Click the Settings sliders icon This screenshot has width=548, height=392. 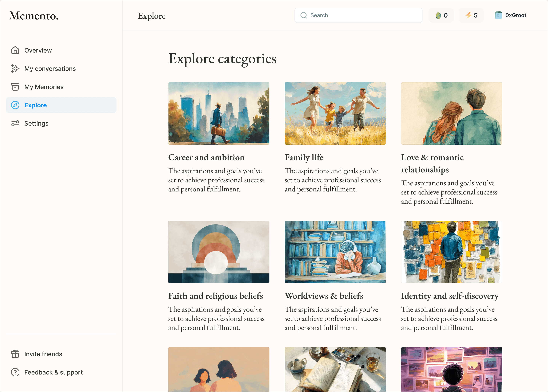pos(15,123)
